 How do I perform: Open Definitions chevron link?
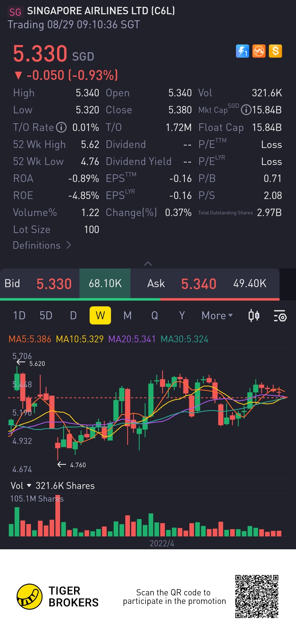42,245
